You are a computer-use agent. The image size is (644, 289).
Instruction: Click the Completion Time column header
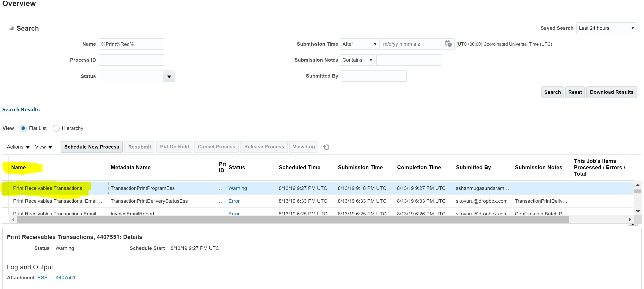click(419, 167)
